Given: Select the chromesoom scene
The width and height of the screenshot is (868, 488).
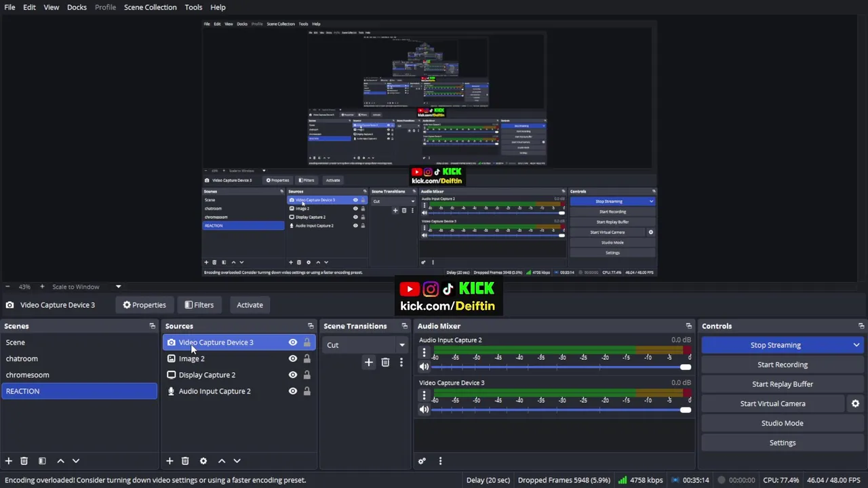Looking at the screenshot, I should (x=79, y=375).
